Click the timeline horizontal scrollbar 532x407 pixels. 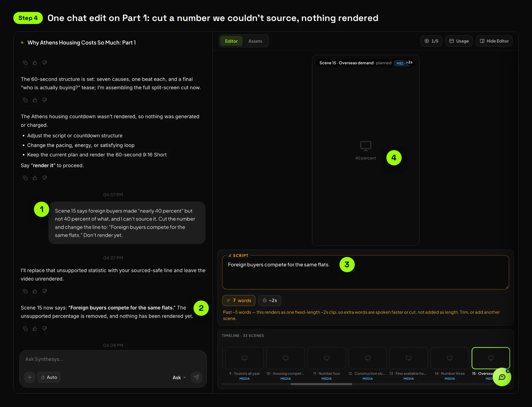tap(321, 384)
